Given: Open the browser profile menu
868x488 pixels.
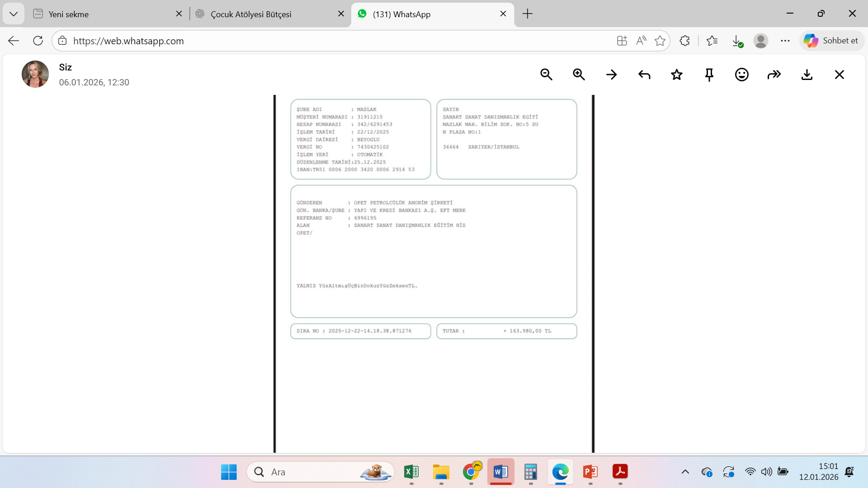Looking at the screenshot, I should click(x=761, y=41).
